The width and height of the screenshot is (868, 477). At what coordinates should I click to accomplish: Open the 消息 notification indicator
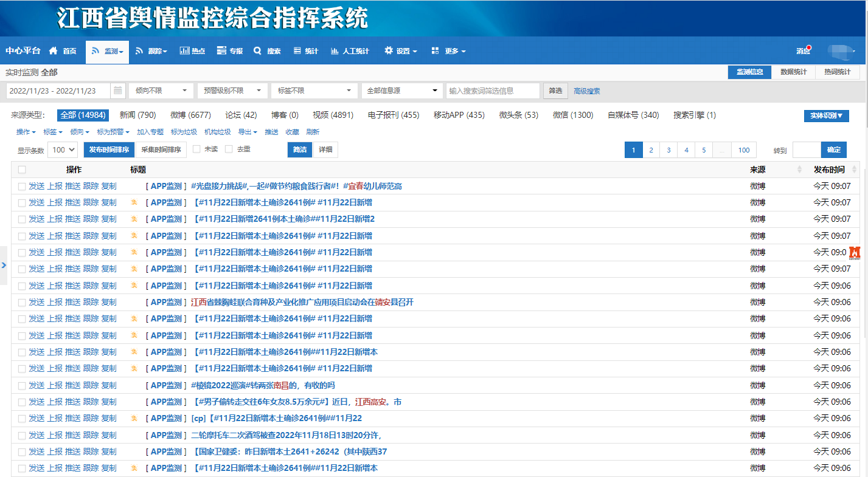(x=804, y=51)
